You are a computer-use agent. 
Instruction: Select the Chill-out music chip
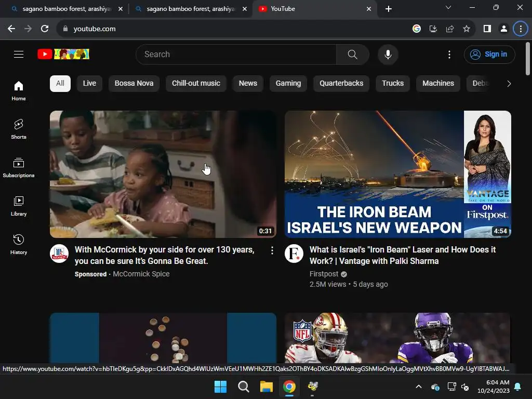click(x=196, y=84)
